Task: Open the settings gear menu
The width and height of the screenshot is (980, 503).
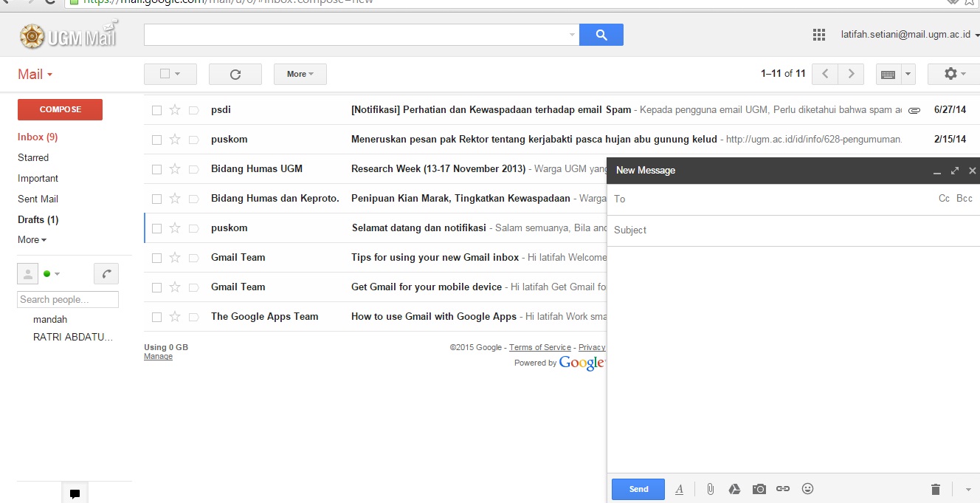Action: (x=953, y=74)
